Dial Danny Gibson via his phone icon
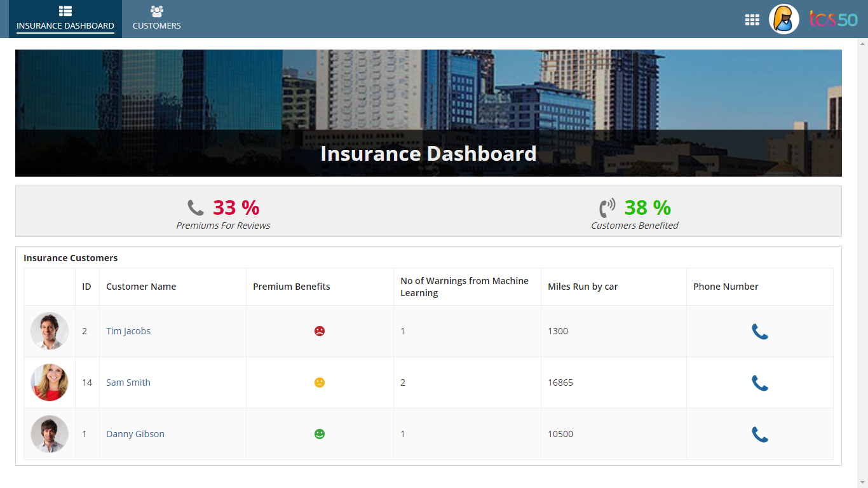The image size is (868, 488). pos(759,434)
